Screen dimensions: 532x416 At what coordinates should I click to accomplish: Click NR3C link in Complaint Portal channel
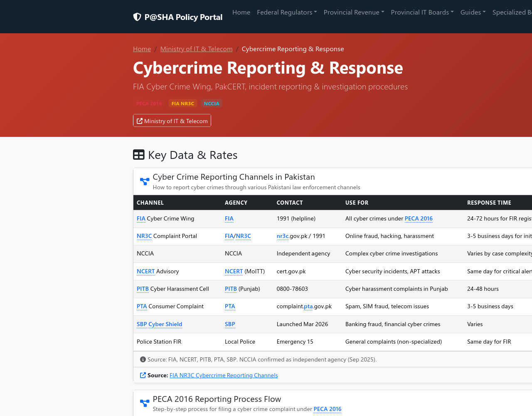click(x=144, y=236)
